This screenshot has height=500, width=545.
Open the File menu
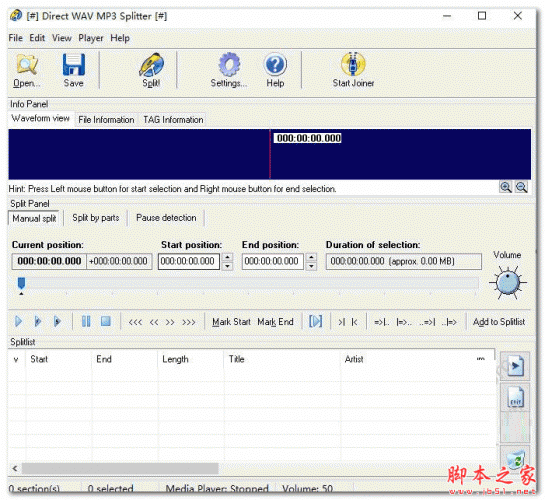click(x=16, y=38)
